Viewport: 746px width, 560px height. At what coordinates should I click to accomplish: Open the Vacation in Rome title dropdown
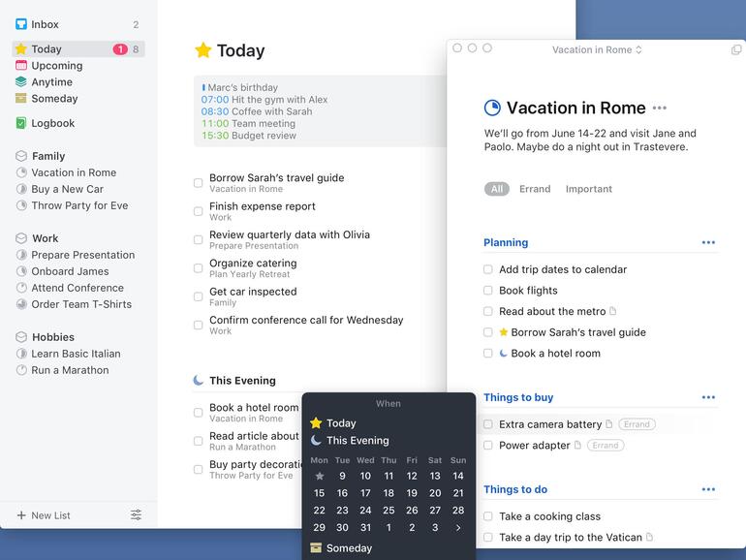tap(597, 49)
